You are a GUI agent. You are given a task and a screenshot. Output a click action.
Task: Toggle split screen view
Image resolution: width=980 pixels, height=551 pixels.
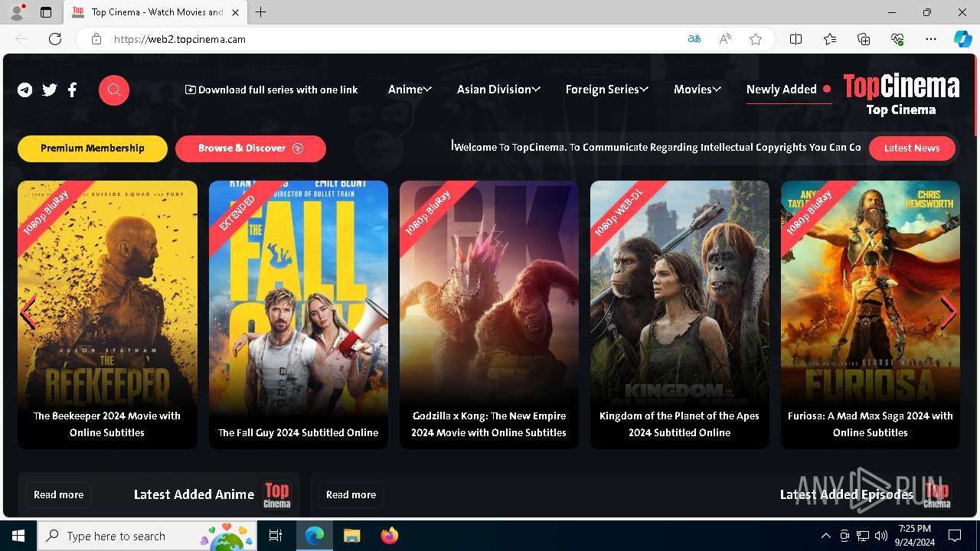796,39
